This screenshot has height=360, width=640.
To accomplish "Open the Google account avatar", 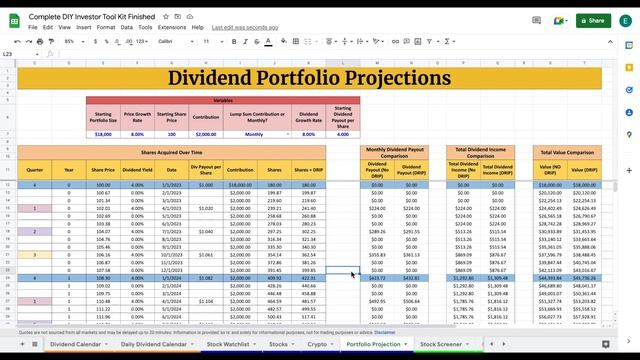I will click(625, 21).
